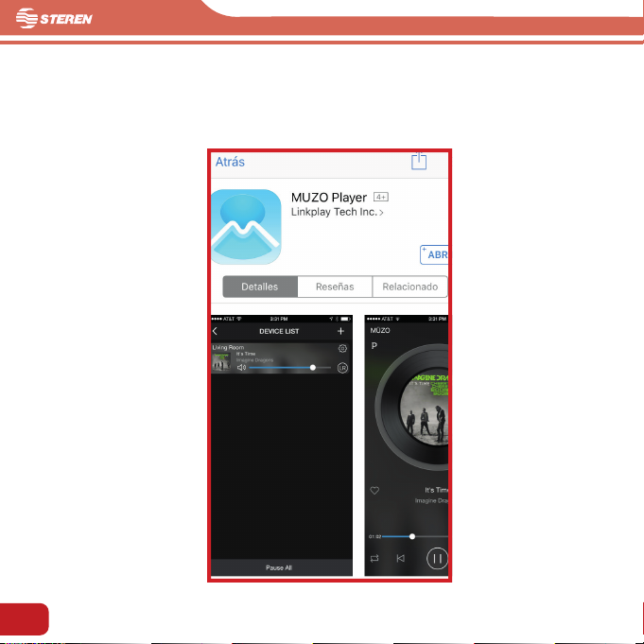This screenshot has height=644, width=644.
Task: Tap the pause button
Action: pyautogui.click(x=438, y=559)
